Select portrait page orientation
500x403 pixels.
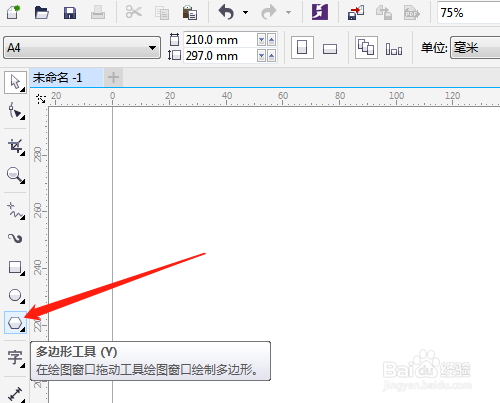302,48
